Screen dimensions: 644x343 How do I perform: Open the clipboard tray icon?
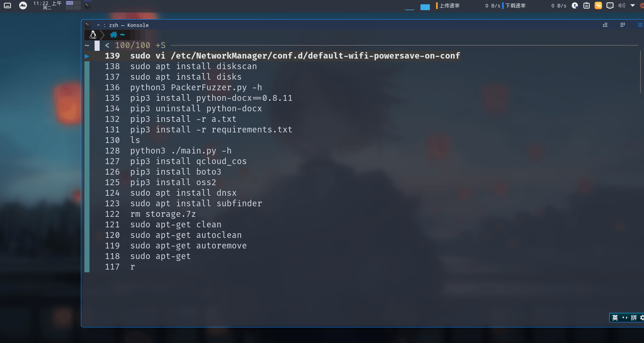[x=587, y=5]
